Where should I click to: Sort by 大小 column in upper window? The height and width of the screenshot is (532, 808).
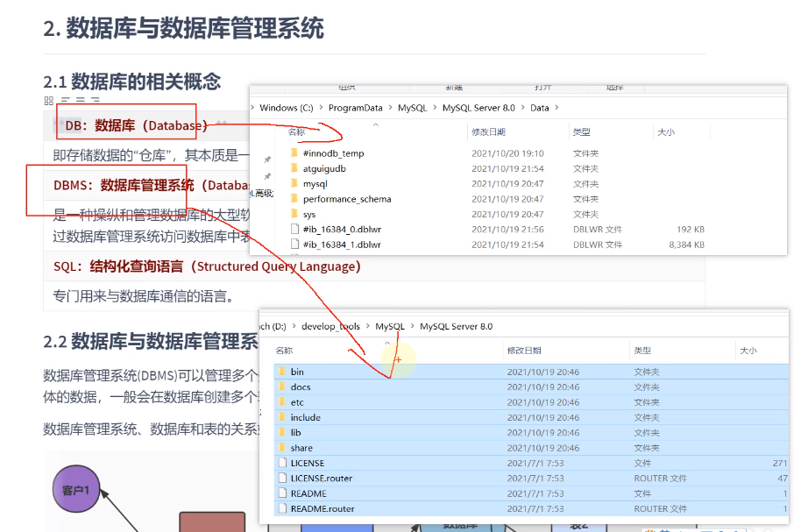[666, 132]
